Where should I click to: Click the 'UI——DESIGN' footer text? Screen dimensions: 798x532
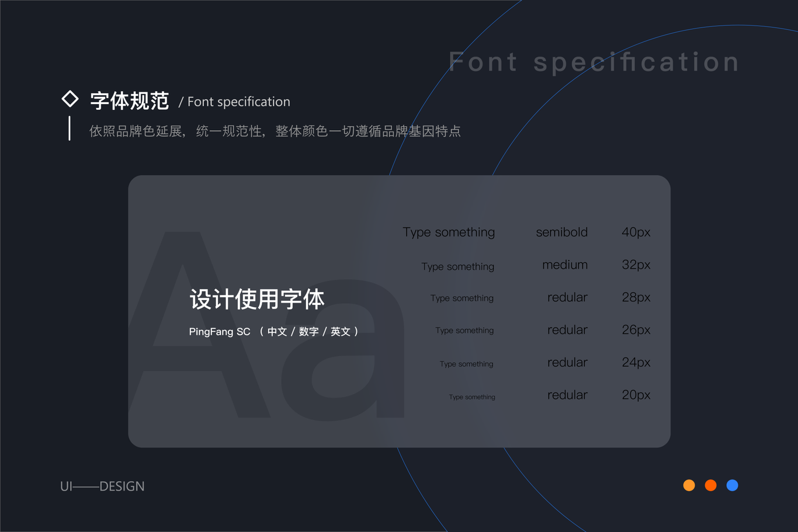pos(102,486)
